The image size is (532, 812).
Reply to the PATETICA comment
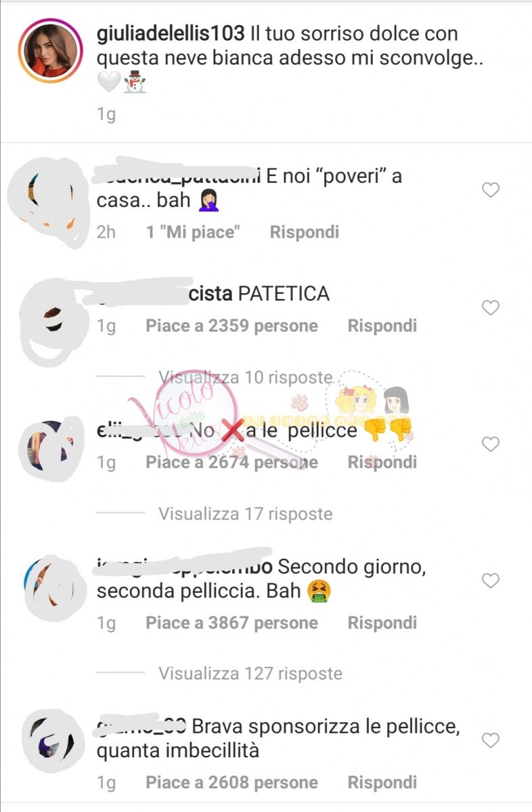point(382,325)
